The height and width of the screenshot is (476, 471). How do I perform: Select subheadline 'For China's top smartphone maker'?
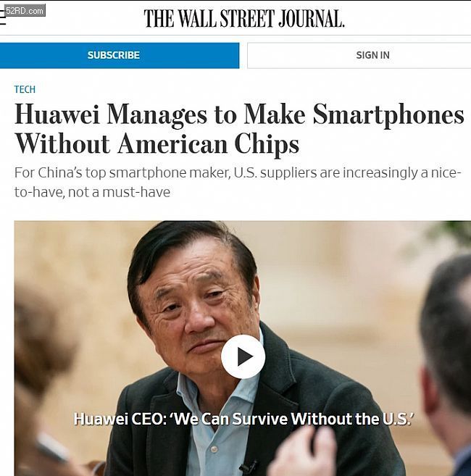(x=121, y=172)
